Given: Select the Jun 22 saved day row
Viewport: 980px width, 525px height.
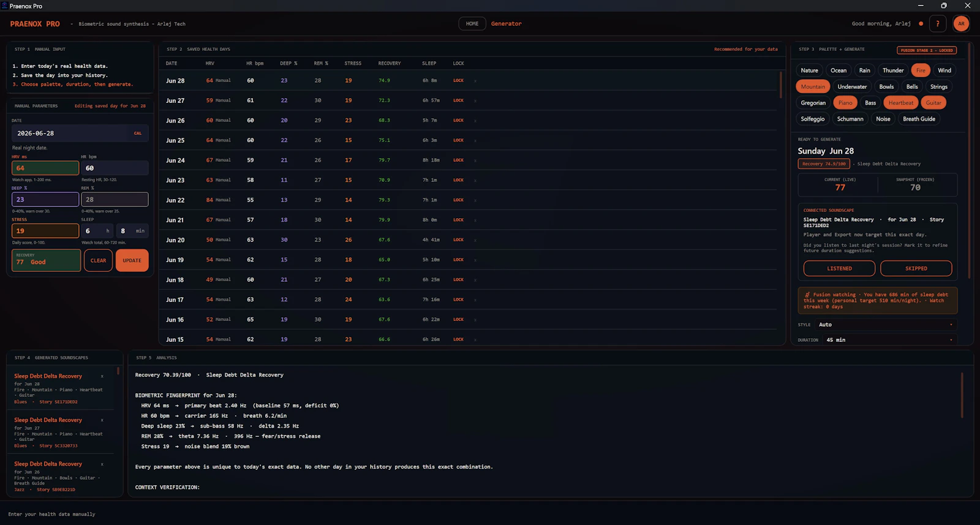Looking at the screenshot, I should [x=469, y=200].
